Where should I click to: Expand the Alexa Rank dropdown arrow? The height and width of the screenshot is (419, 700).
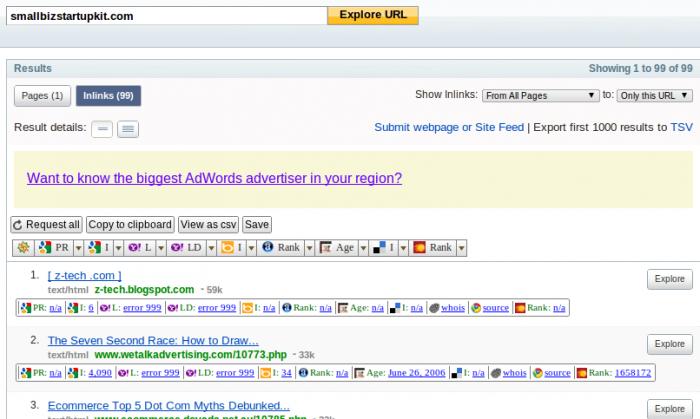point(309,248)
